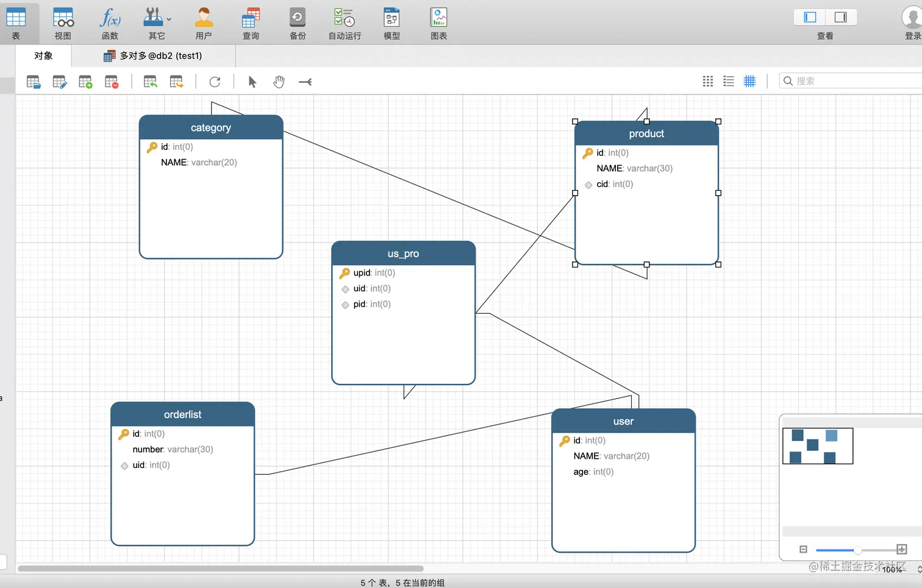Image resolution: width=922 pixels, height=588 pixels.
Task: Switch to the list view mode
Action: point(729,81)
